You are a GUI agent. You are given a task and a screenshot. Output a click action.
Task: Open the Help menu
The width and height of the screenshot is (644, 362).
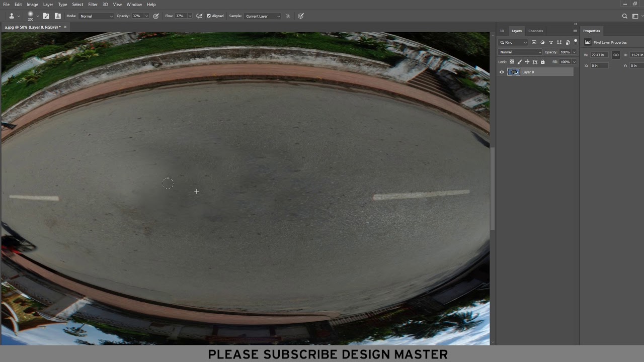click(x=151, y=5)
